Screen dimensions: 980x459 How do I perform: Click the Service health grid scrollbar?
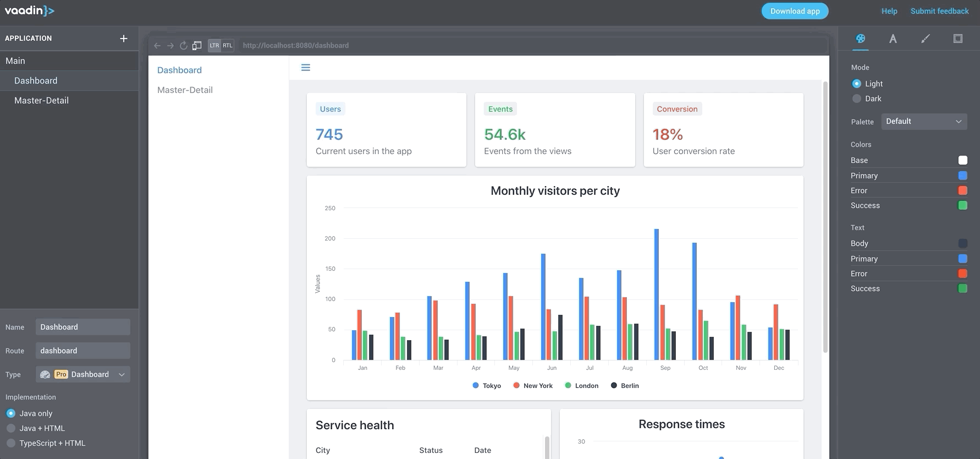[547, 447]
